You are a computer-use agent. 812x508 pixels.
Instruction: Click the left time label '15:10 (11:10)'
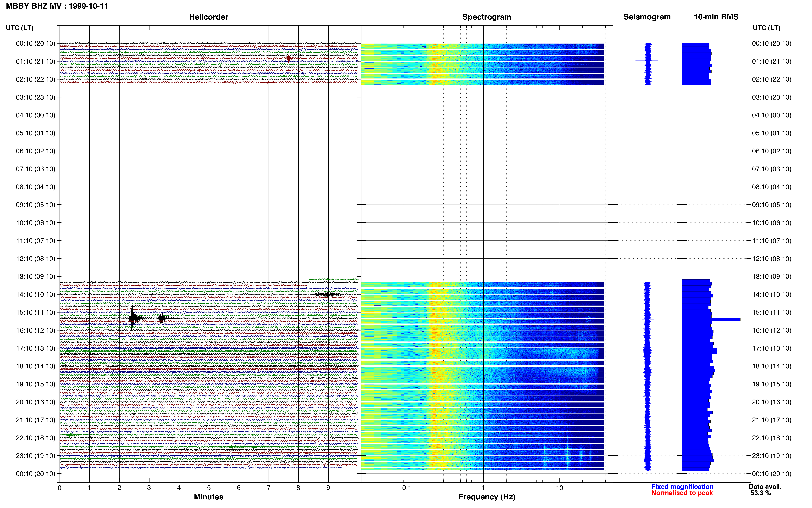[x=36, y=313]
